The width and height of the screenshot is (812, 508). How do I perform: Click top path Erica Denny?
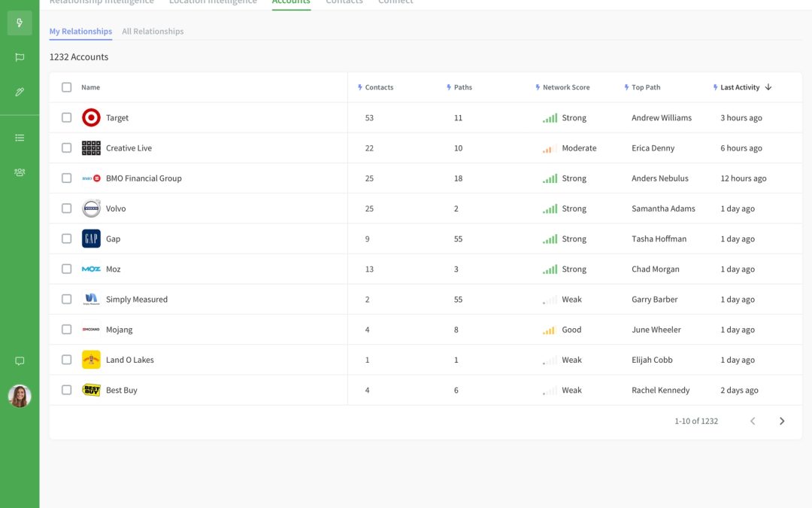point(653,148)
